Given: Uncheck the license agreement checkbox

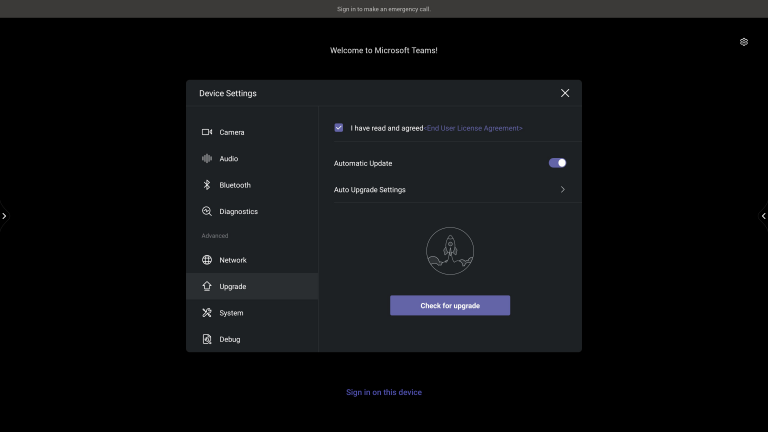Looking at the screenshot, I should pyautogui.click(x=338, y=128).
